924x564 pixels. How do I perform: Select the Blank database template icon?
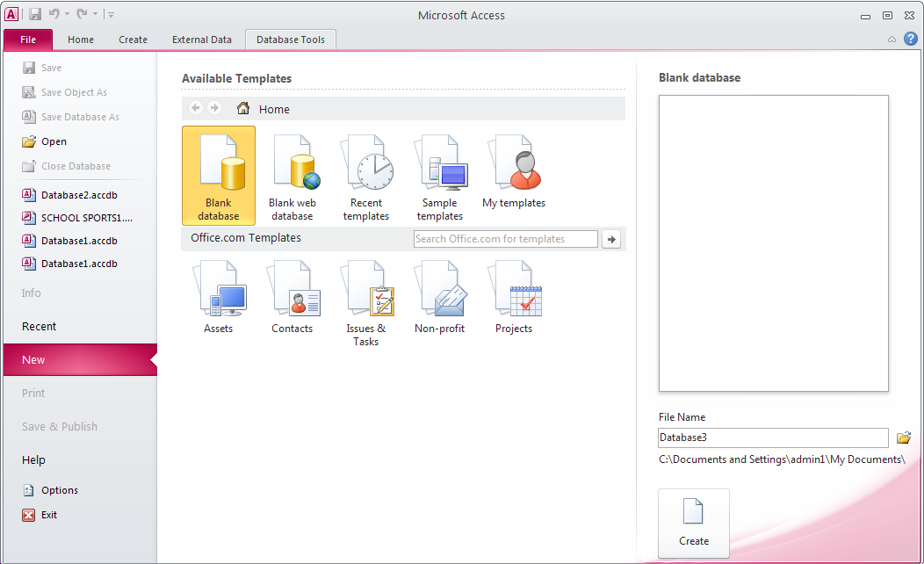(219, 175)
